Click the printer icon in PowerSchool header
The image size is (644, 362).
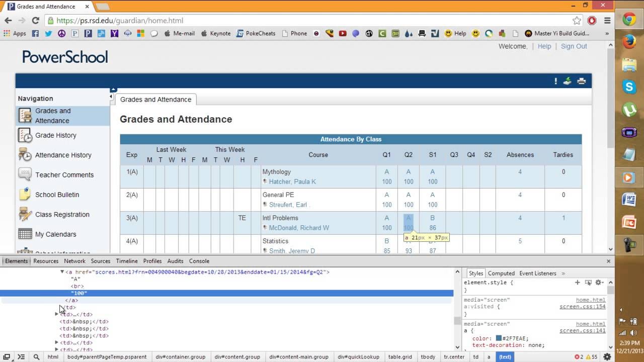click(582, 81)
